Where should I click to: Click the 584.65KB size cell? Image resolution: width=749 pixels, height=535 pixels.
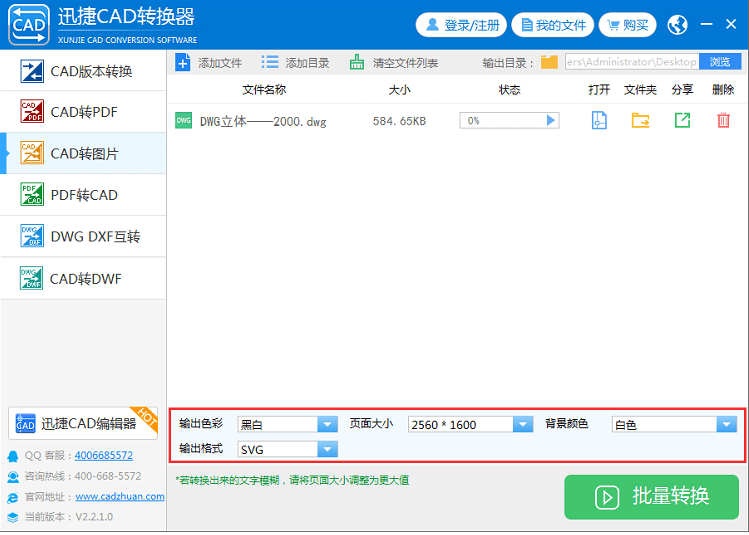[399, 121]
